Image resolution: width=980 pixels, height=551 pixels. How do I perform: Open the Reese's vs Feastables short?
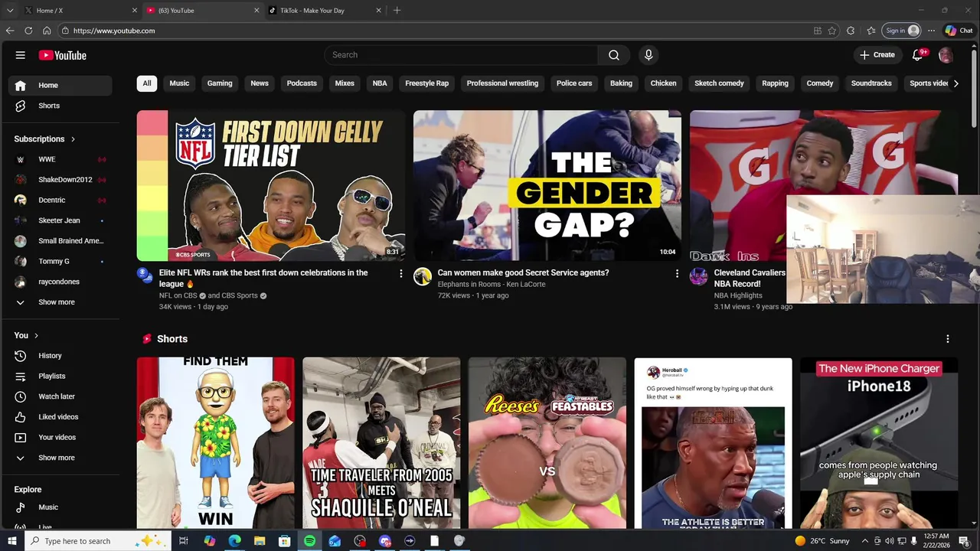(x=547, y=443)
